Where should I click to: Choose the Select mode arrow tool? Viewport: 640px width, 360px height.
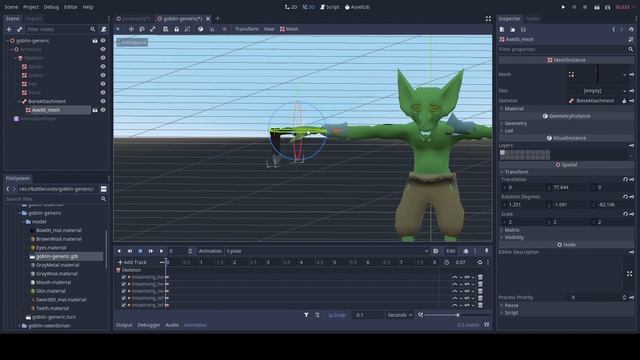(x=118, y=29)
